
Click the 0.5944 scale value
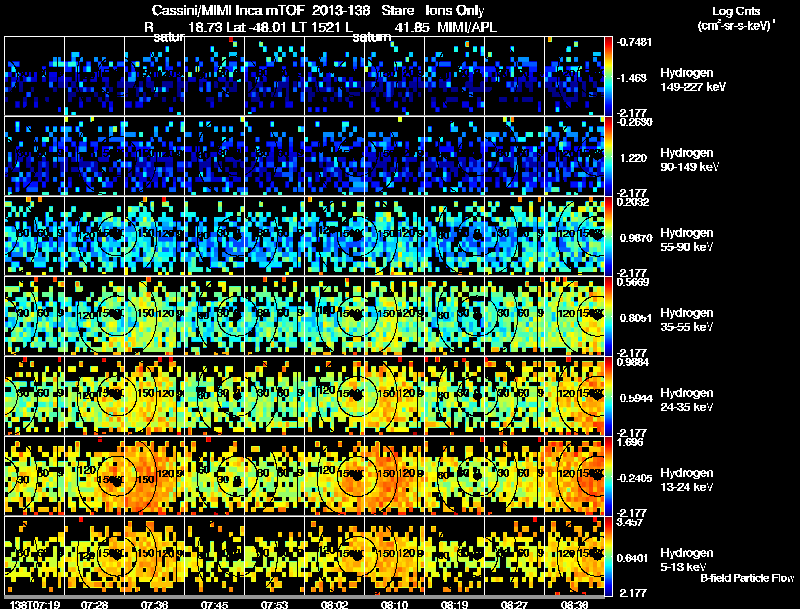pyautogui.click(x=635, y=398)
